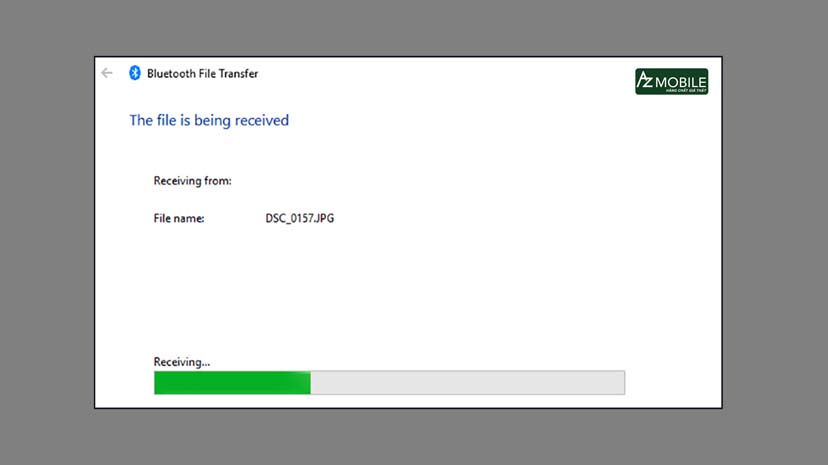
Task: Click the far left start of progress bar
Action: (157, 382)
